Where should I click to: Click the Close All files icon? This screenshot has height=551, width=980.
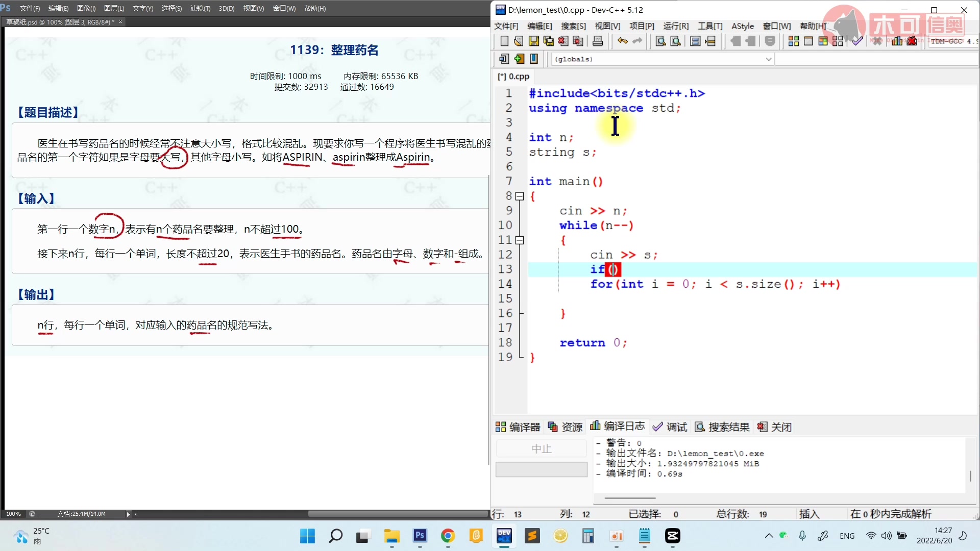[x=578, y=41]
